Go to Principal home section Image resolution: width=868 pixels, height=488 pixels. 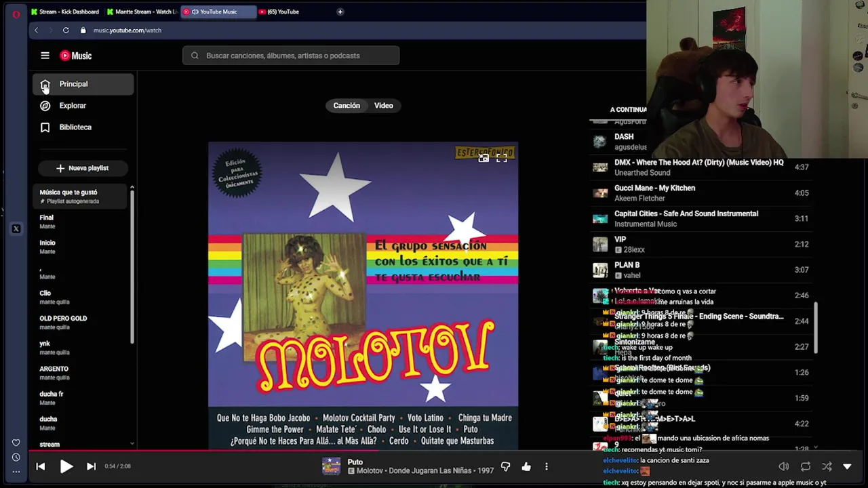83,84
